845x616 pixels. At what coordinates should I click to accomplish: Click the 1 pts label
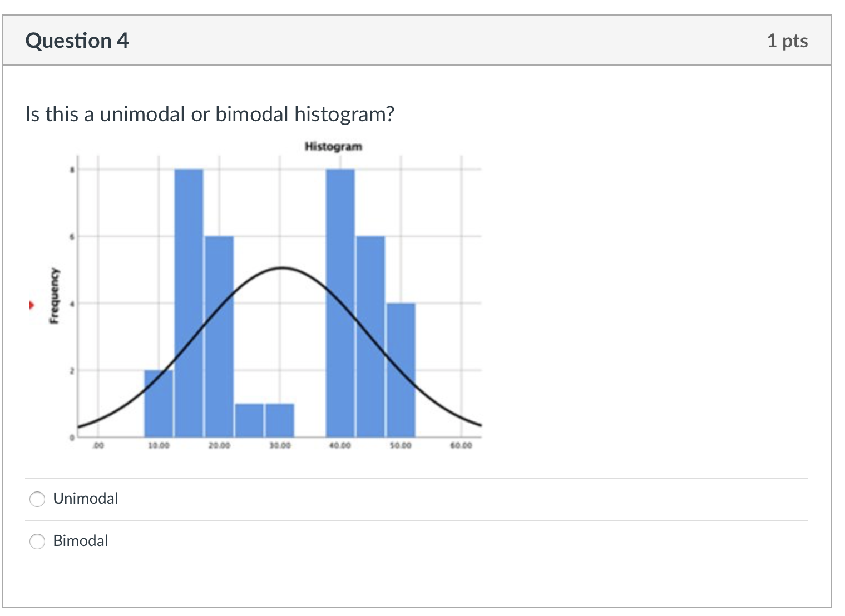tap(788, 40)
